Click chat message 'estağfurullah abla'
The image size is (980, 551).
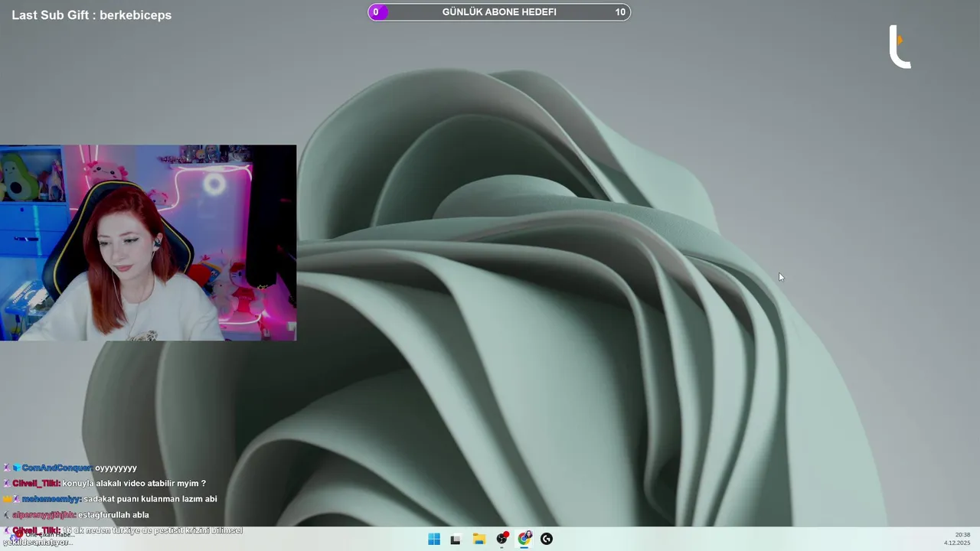pyautogui.click(x=113, y=515)
